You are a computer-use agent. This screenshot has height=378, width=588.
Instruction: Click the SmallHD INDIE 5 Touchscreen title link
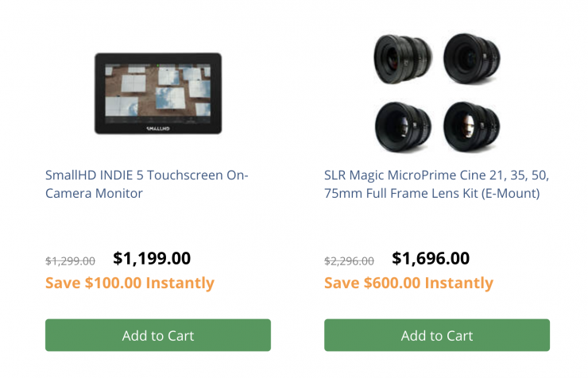coord(146,175)
